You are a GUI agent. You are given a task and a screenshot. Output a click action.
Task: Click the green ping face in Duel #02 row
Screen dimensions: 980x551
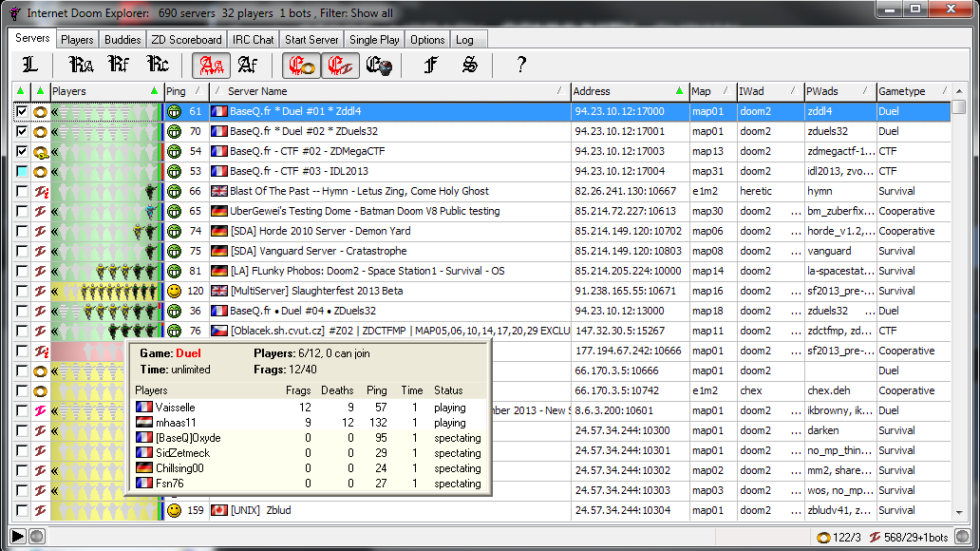(x=175, y=132)
